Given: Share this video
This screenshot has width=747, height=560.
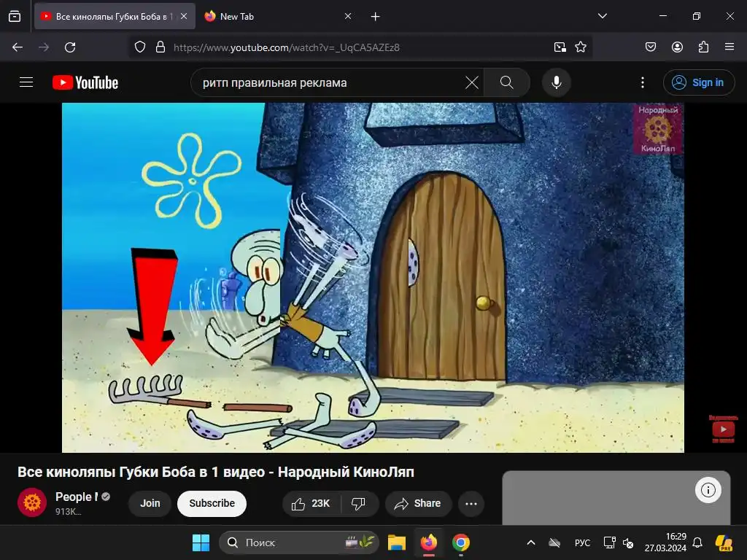Looking at the screenshot, I should pos(418,503).
